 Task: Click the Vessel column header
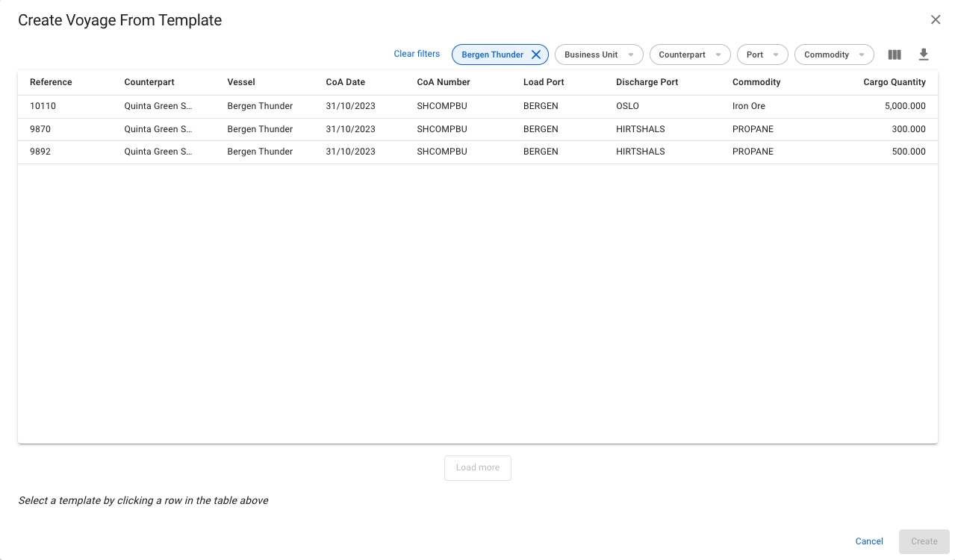point(241,82)
